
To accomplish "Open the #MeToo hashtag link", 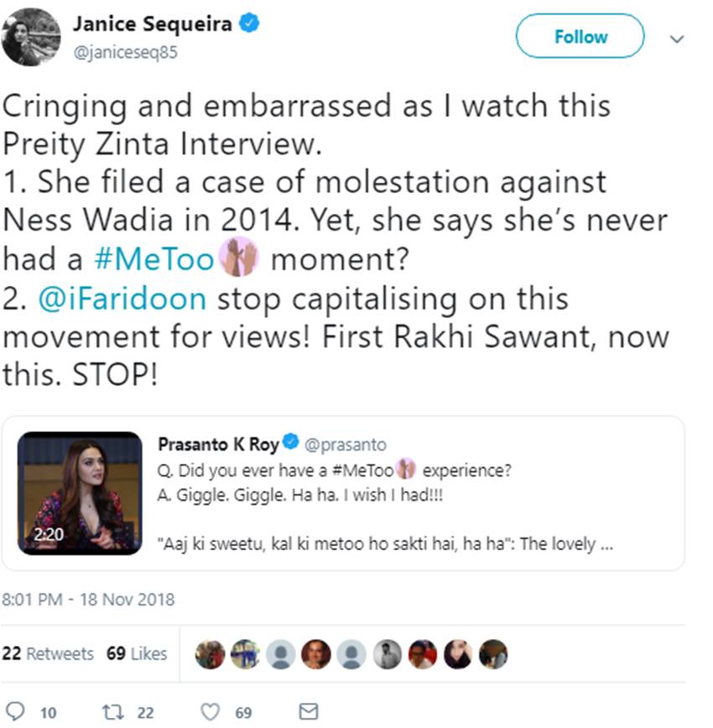I will (x=154, y=259).
